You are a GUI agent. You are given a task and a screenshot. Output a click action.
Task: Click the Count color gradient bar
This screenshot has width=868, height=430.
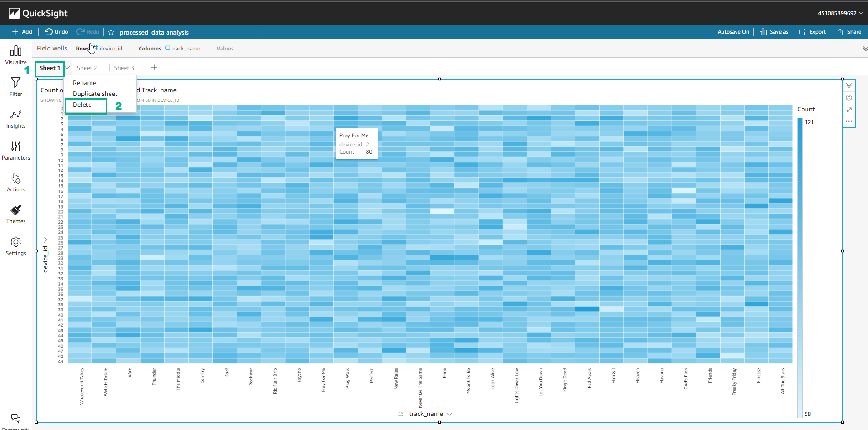pos(800,268)
